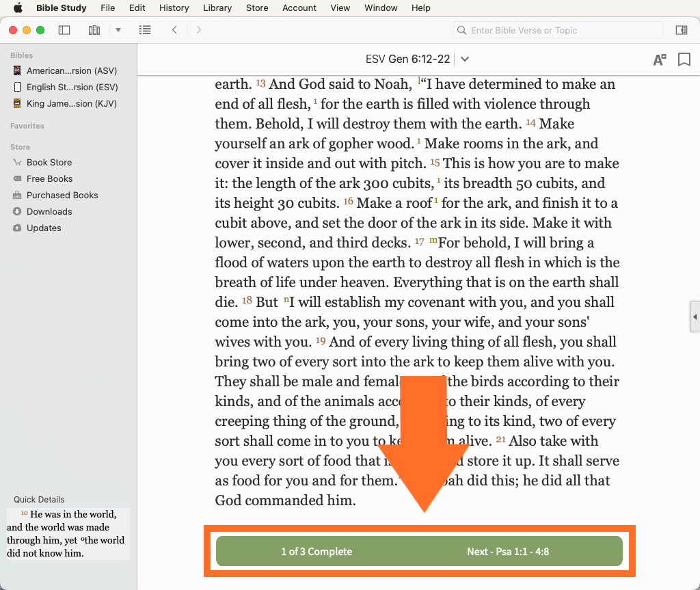Click the forward navigation arrow

(x=199, y=30)
